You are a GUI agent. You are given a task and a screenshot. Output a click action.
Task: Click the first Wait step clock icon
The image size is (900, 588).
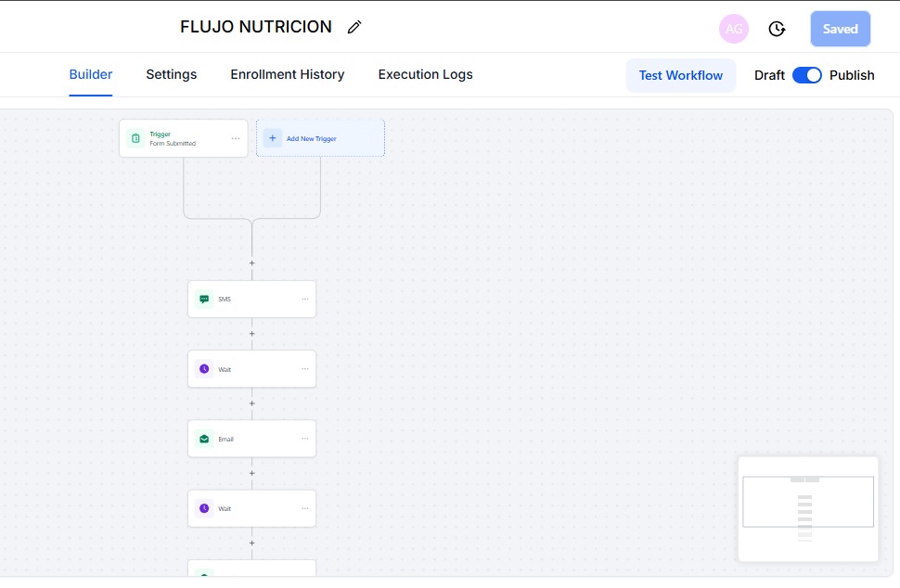(204, 369)
